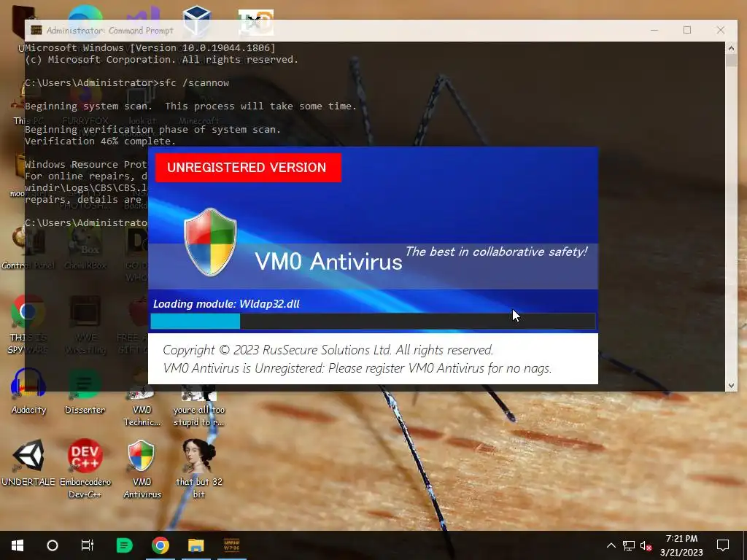Open the Embarcadero Dev-C++ desktop shortcut
The height and width of the screenshot is (560, 747).
[x=85, y=469]
